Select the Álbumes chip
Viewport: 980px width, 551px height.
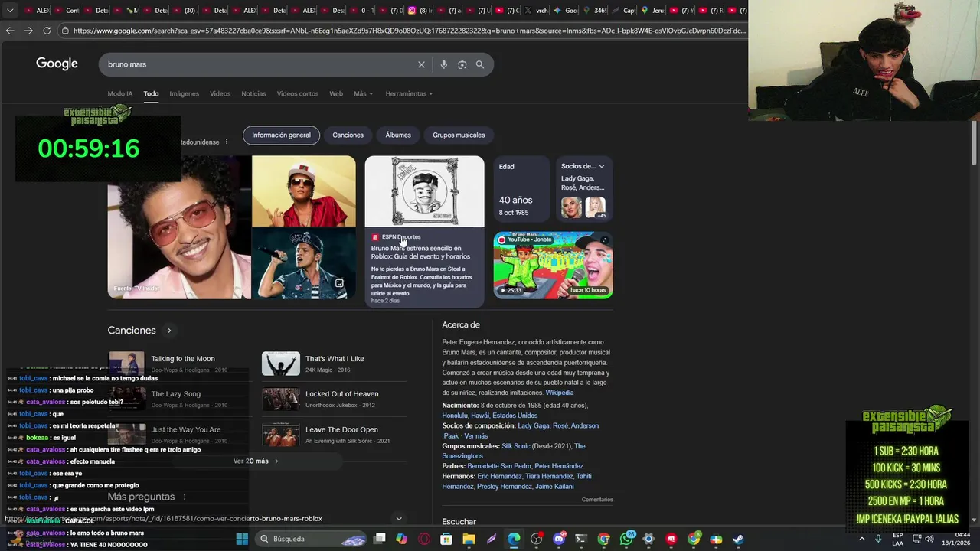coord(398,135)
